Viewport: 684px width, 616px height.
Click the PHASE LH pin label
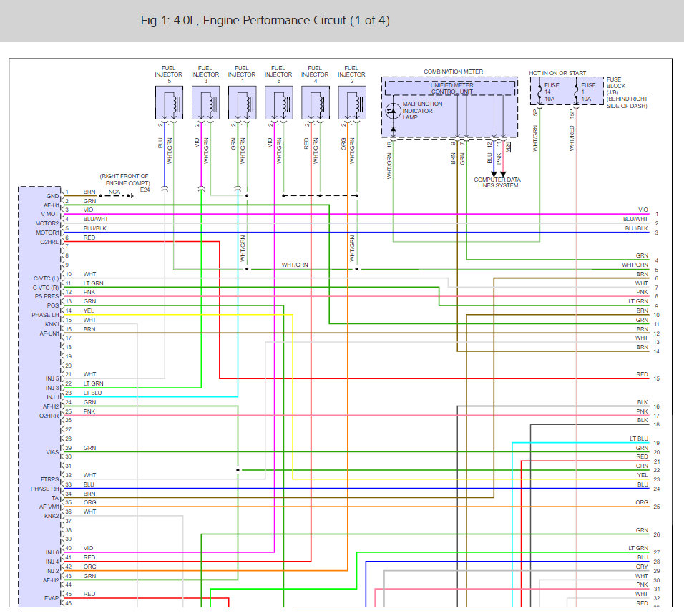coord(45,315)
